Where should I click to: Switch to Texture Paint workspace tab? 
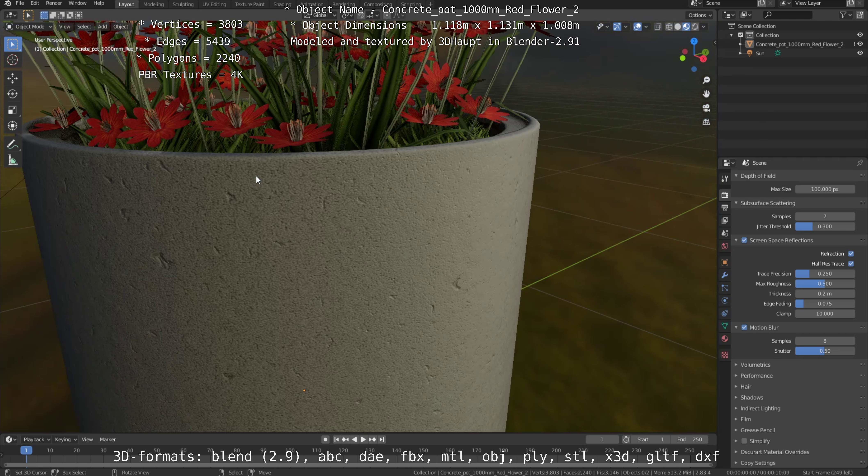coord(250,4)
